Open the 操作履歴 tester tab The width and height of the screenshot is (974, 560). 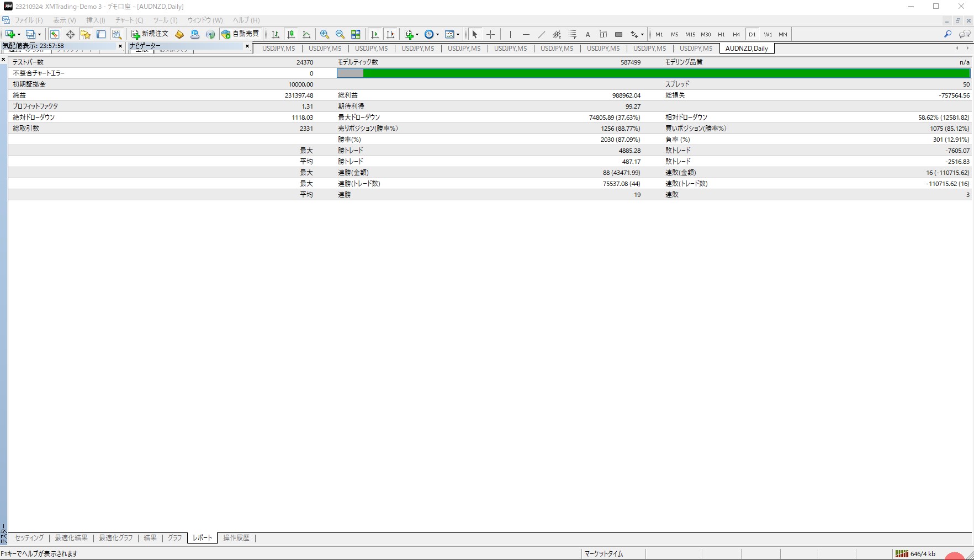236,538
